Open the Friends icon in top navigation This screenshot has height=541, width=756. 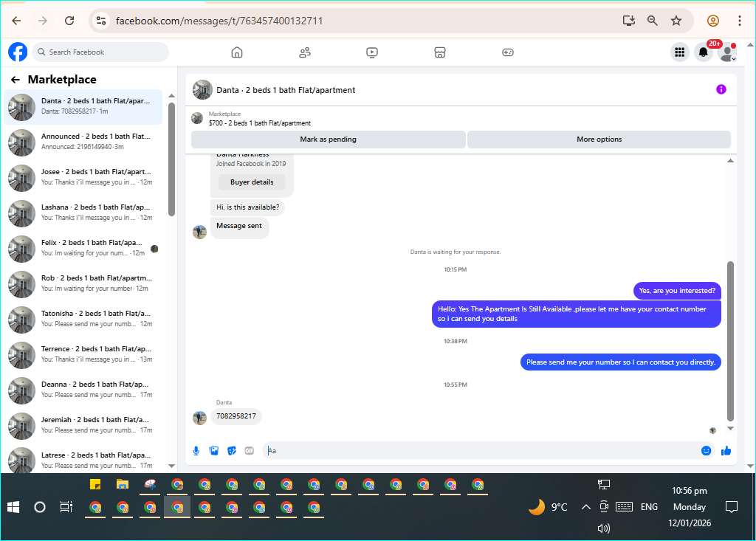pyautogui.click(x=305, y=52)
